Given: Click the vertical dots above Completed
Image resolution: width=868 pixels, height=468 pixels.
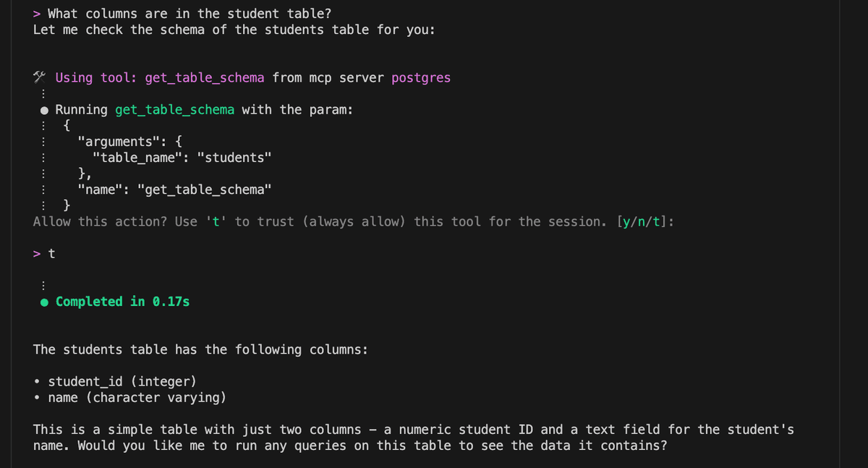Looking at the screenshot, I should [43, 285].
